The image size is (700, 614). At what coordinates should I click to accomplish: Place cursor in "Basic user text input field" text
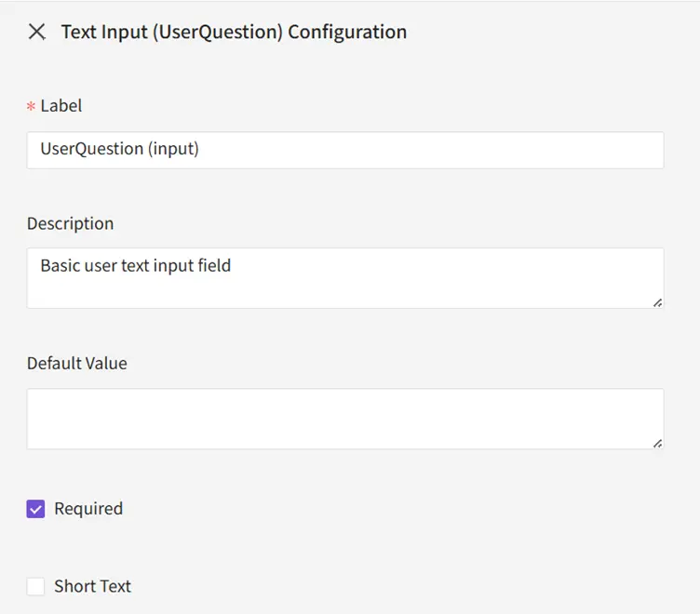coord(135,265)
